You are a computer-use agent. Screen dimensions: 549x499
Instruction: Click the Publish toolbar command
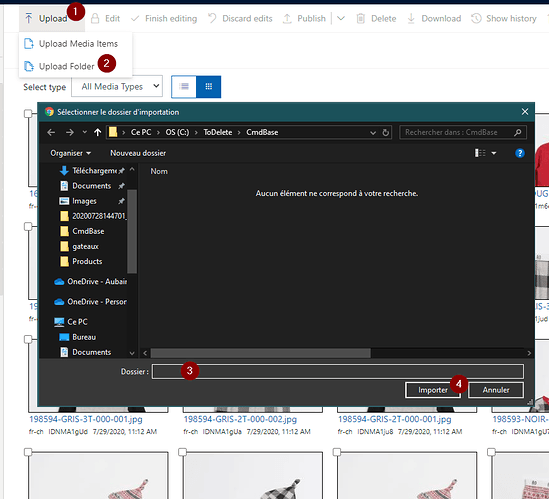(304, 19)
